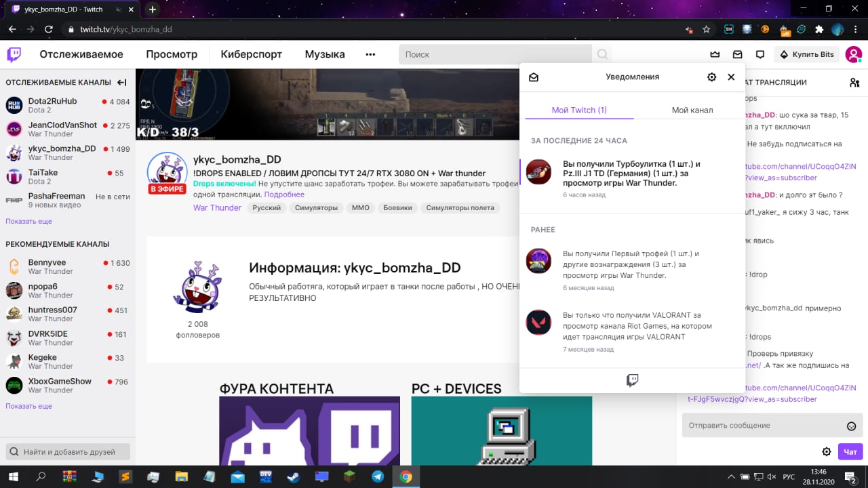
Task: Open Sublime Text from taskbar
Action: click(125, 476)
